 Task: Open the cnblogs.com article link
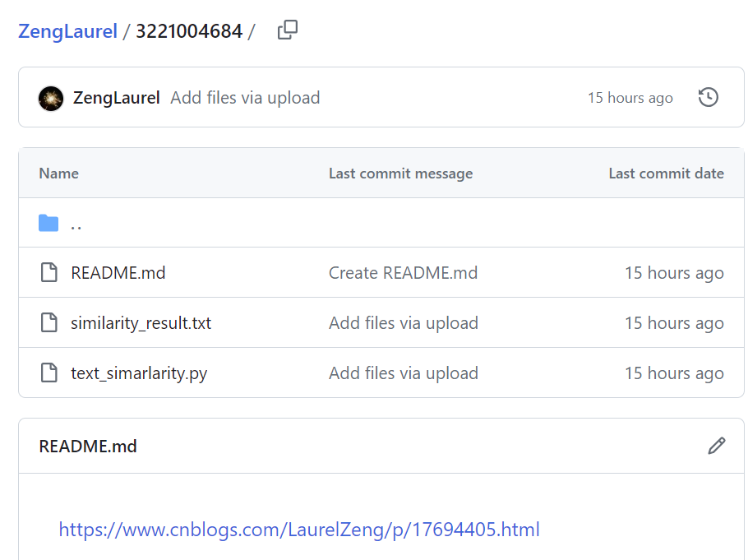click(x=299, y=529)
